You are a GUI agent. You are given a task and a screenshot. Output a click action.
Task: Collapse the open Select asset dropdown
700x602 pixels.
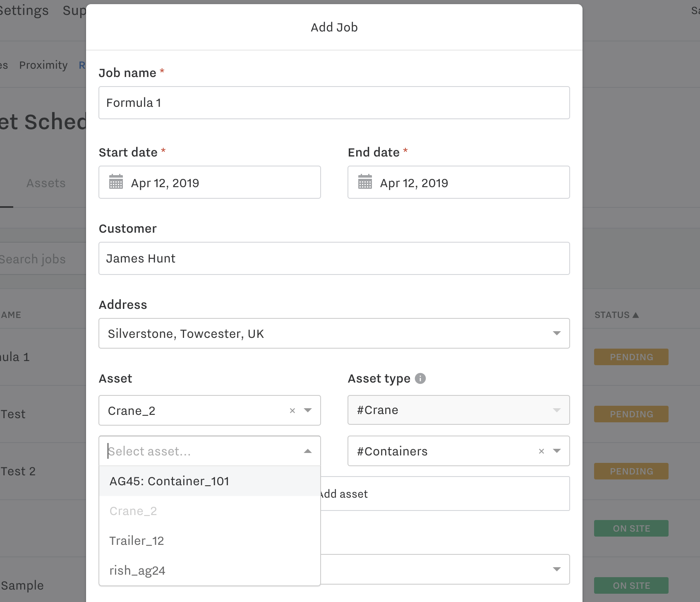click(308, 450)
